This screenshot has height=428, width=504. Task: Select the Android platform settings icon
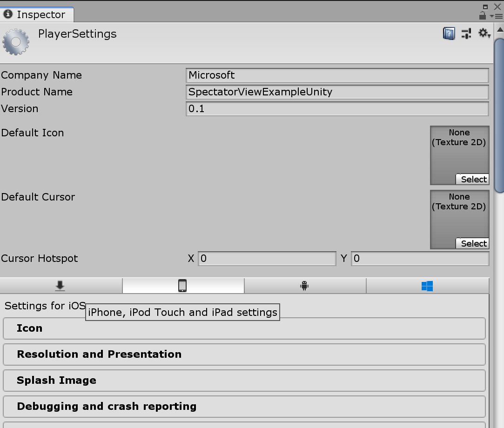coord(305,286)
